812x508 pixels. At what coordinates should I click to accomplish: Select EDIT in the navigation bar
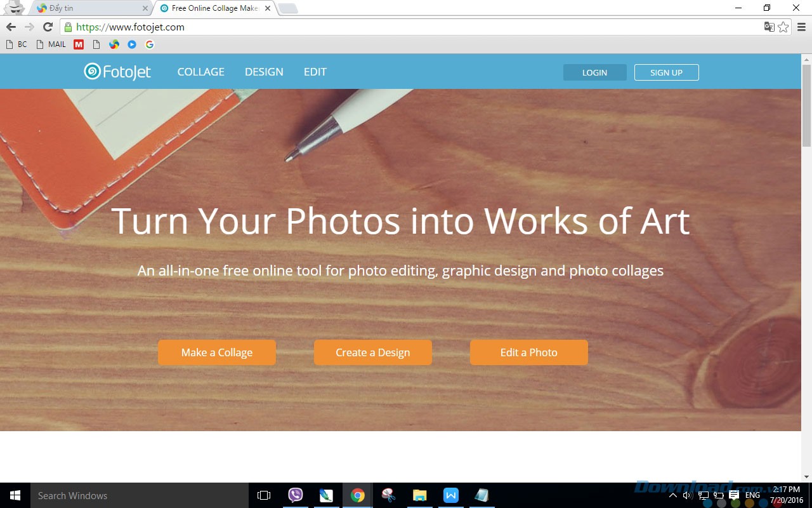(x=315, y=72)
